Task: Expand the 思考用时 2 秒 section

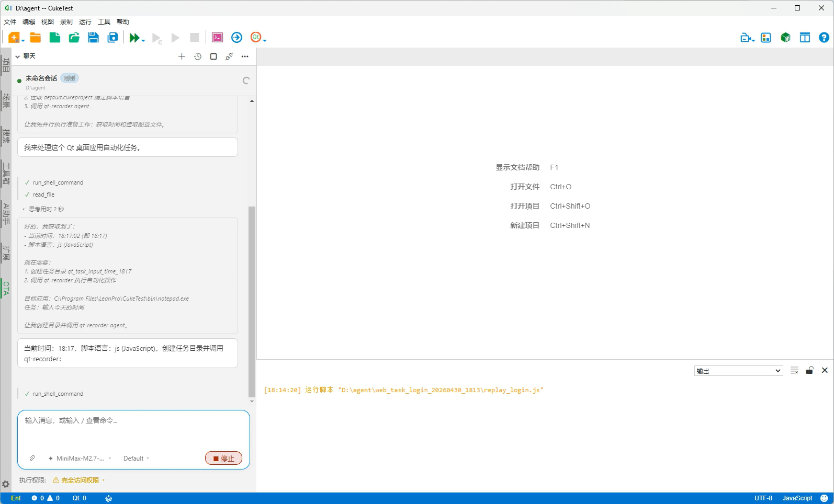Action: 43,209
